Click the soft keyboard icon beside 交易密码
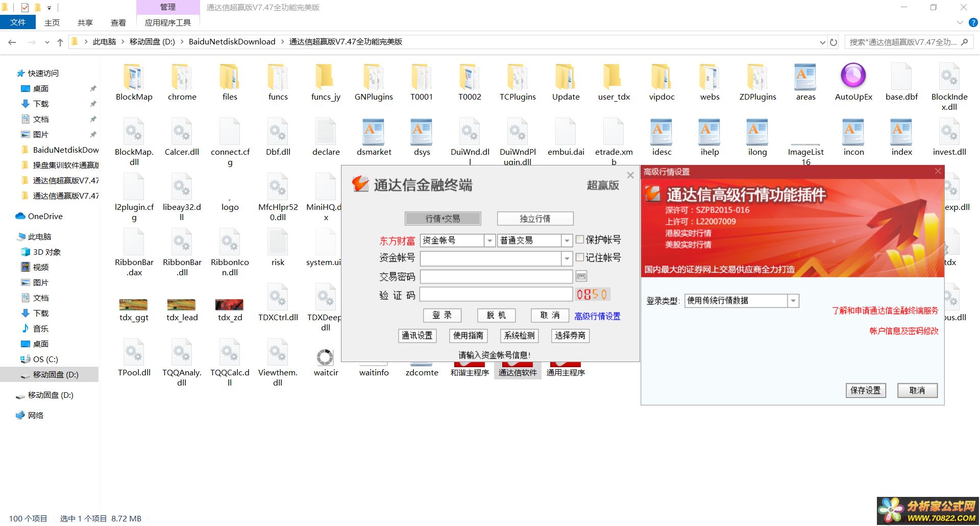 click(581, 276)
